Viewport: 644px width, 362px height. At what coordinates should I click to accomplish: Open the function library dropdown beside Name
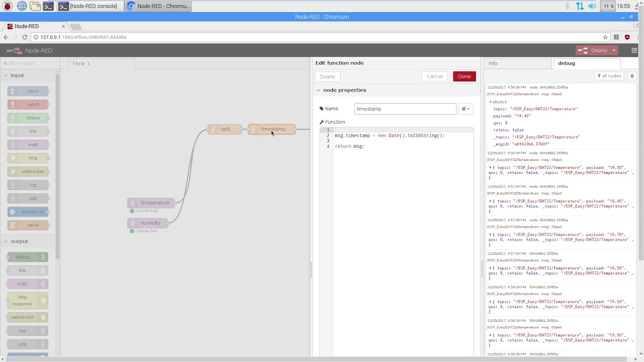click(465, 109)
